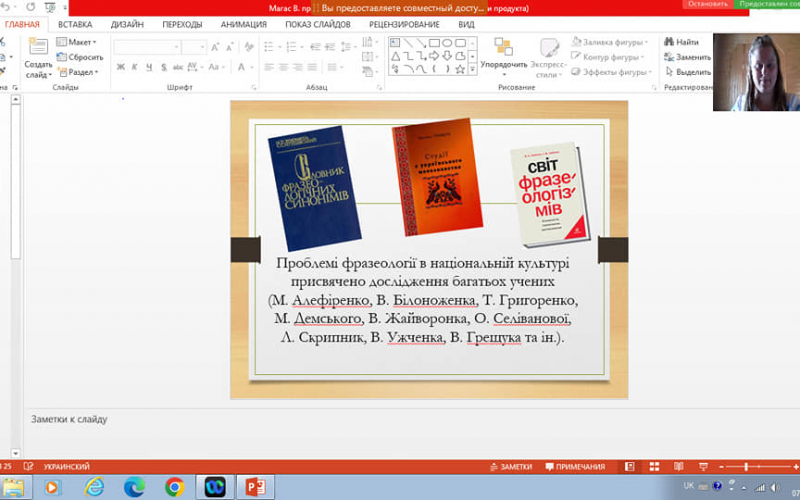The width and height of the screenshot is (800, 500).
Task: Open Google Chrome from the taskbar
Action: click(x=174, y=487)
